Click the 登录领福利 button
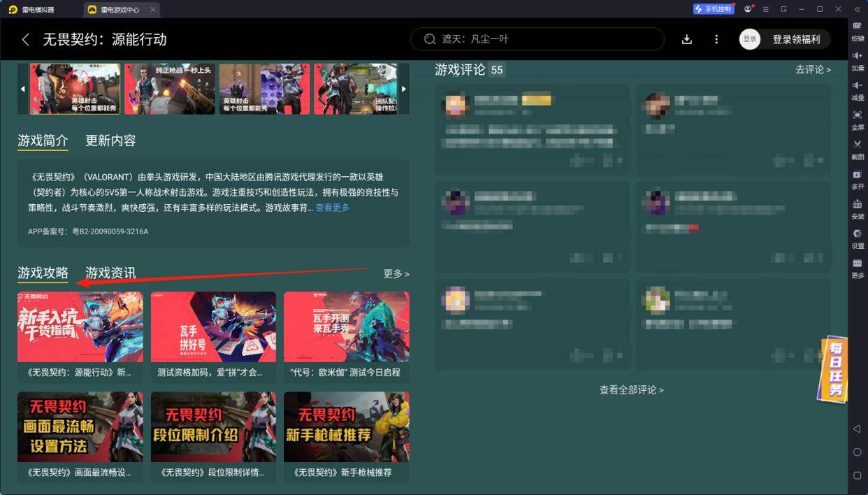The width and height of the screenshot is (868, 495). coord(797,39)
